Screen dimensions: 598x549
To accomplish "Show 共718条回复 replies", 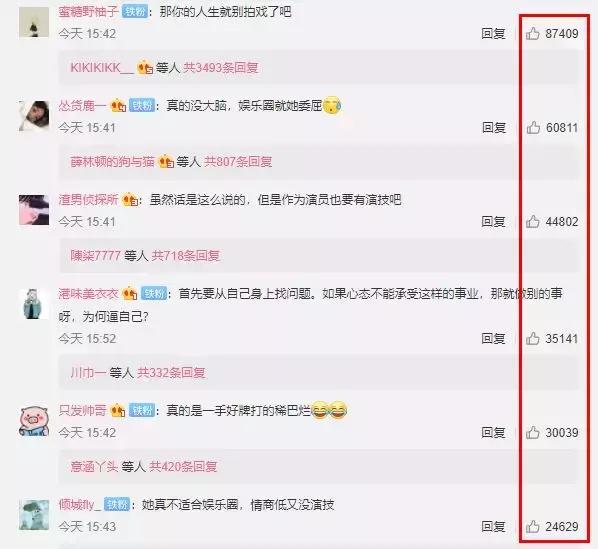I will pyautogui.click(x=186, y=255).
